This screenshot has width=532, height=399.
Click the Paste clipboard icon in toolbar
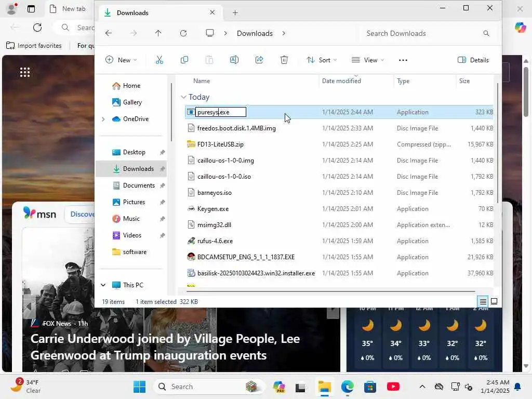click(x=209, y=60)
